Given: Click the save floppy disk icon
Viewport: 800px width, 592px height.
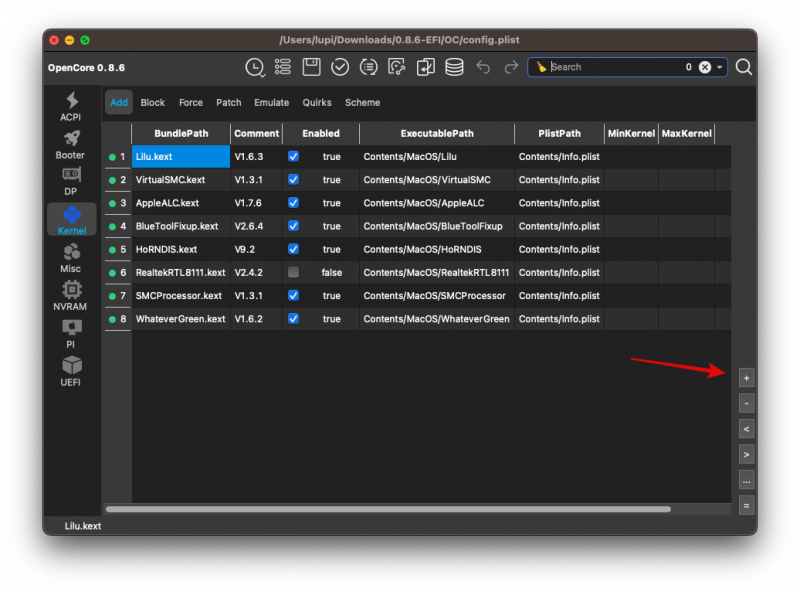Looking at the screenshot, I should (311, 67).
